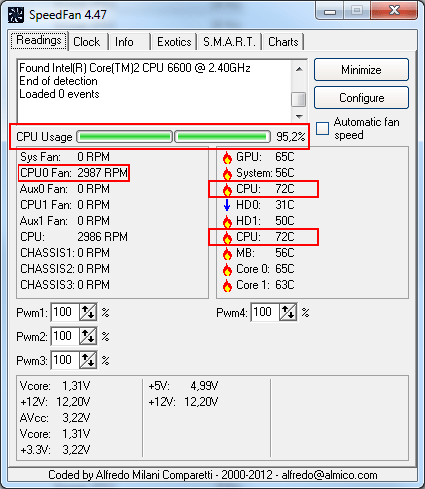
Task: Click the flame icon next to GPU
Action: (x=227, y=157)
